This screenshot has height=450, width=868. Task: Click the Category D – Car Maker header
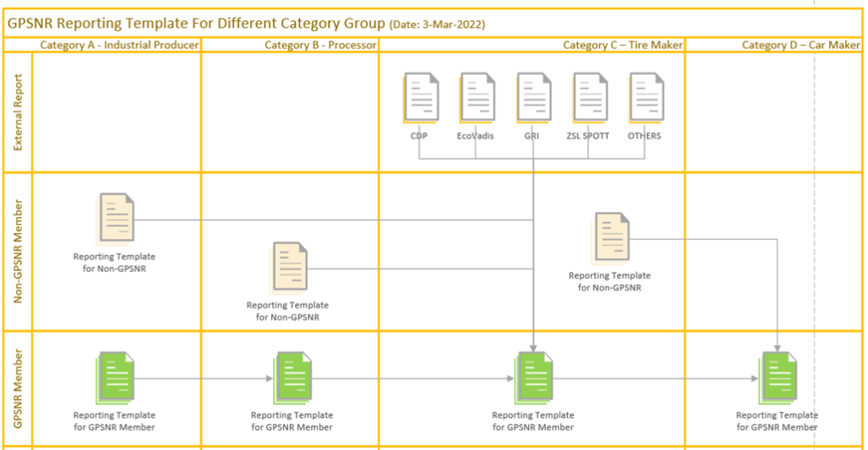pyautogui.click(x=800, y=45)
